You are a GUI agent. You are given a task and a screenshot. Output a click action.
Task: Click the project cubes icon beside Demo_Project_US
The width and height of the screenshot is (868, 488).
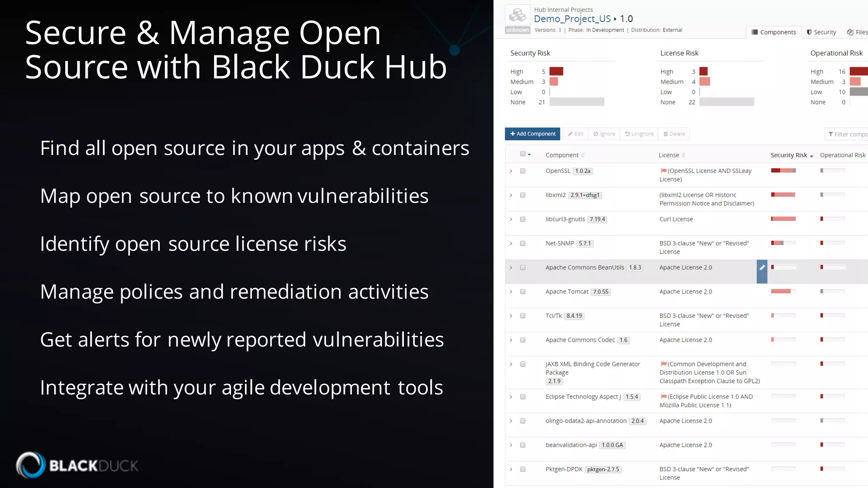point(517,15)
